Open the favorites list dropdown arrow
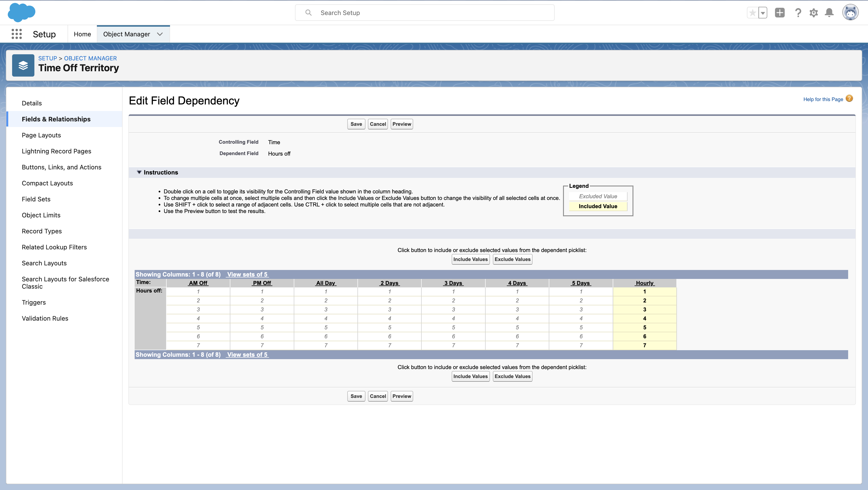 (763, 13)
